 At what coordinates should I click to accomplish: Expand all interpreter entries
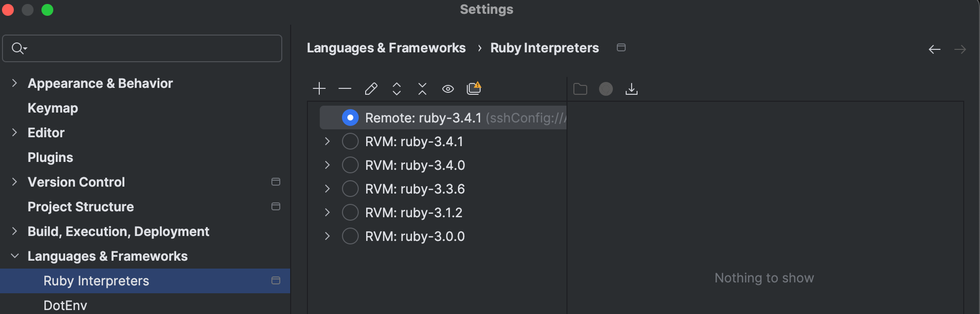tap(396, 88)
